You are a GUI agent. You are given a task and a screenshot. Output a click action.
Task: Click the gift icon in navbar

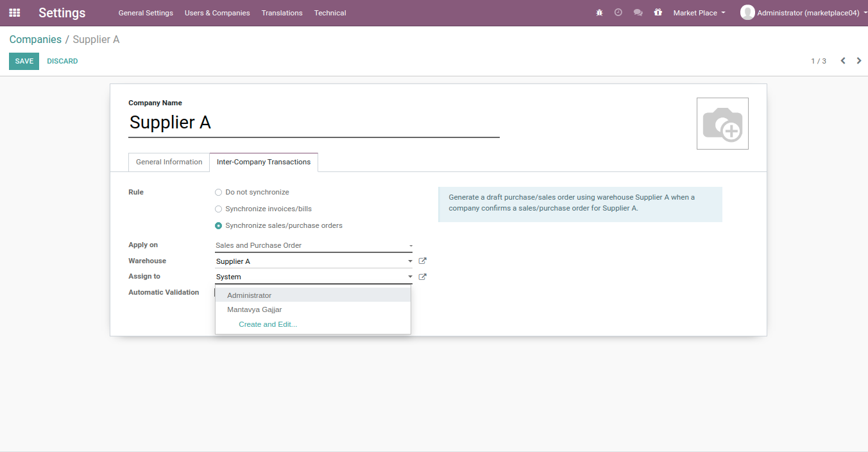click(x=658, y=13)
